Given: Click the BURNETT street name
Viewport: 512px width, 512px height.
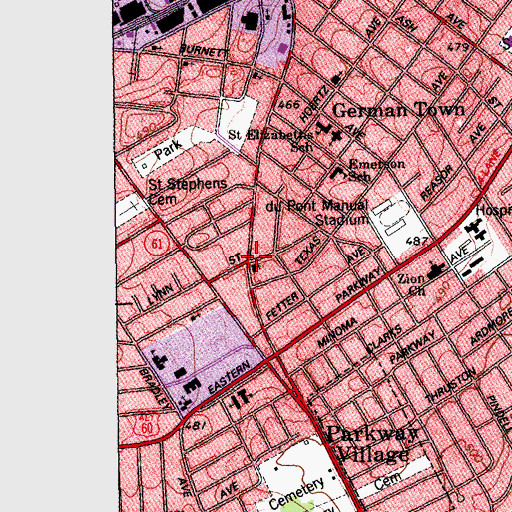Looking at the screenshot, I should (204, 51).
